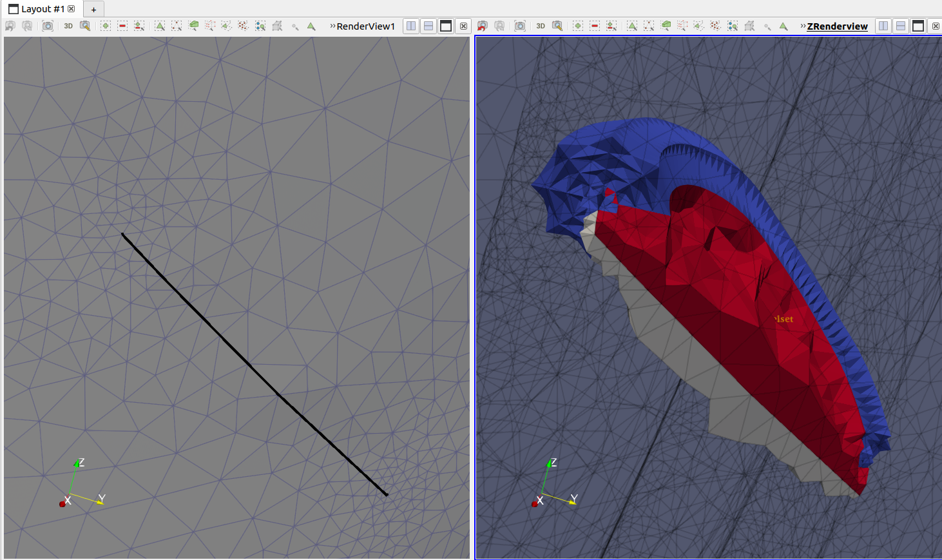Select the Layout #1 tab

click(43, 9)
